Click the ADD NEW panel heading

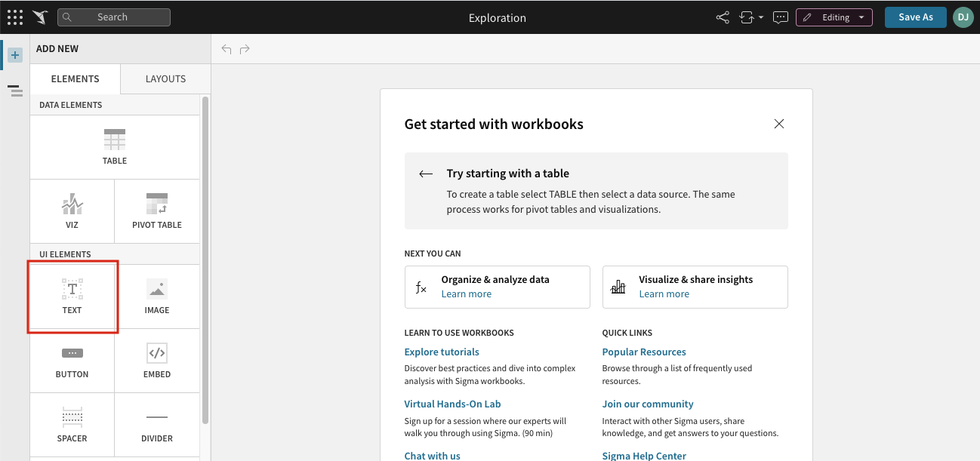pyautogui.click(x=57, y=48)
